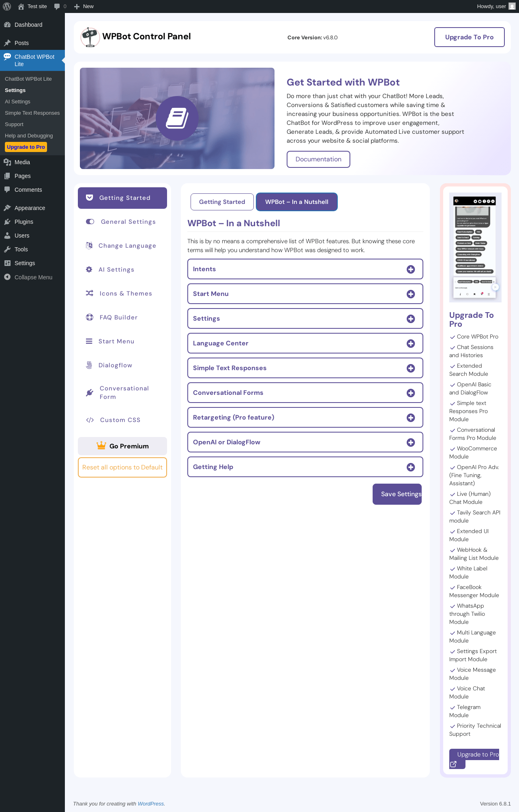Open Pages in the admin menu
This screenshot has height=812, width=519.
32,176
